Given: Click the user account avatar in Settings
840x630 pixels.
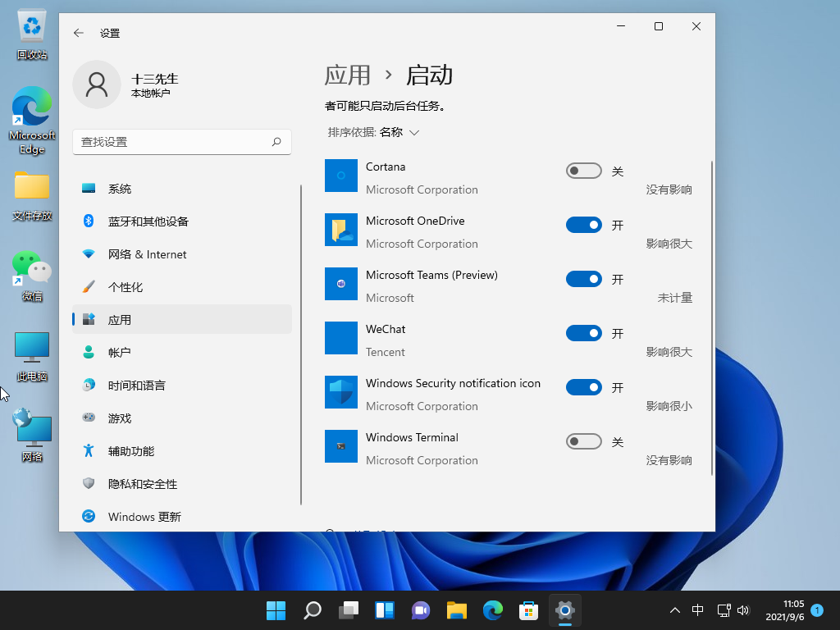Looking at the screenshot, I should [97, 84].
